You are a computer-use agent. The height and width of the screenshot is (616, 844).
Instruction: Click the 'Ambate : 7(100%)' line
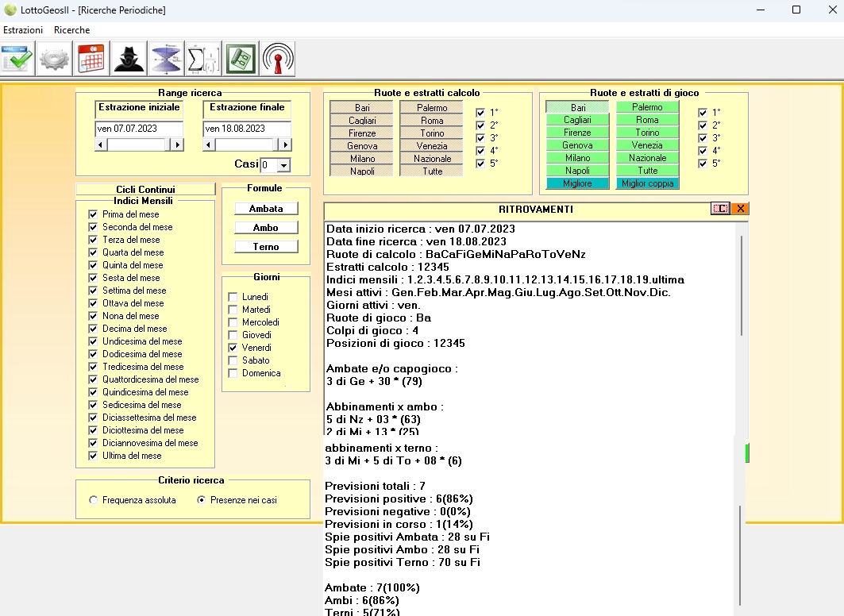[372, 587]
